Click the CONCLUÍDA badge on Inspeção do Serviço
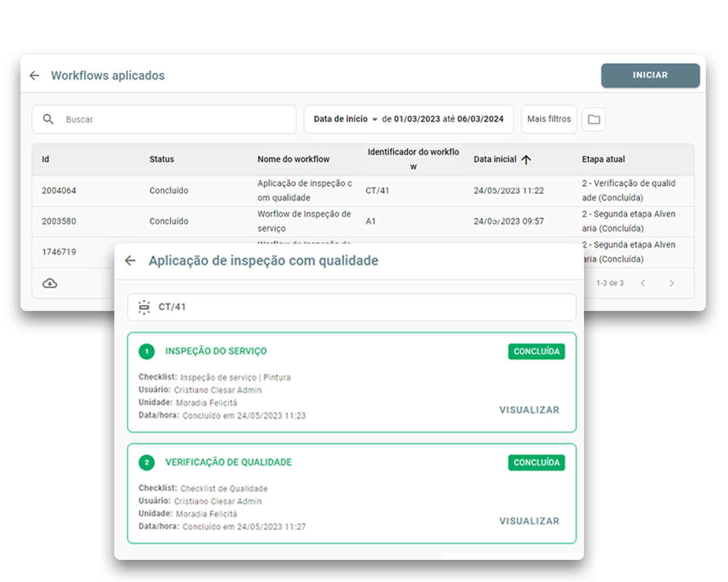The width and height of the screenshot is (728, 582). point(536,351)
